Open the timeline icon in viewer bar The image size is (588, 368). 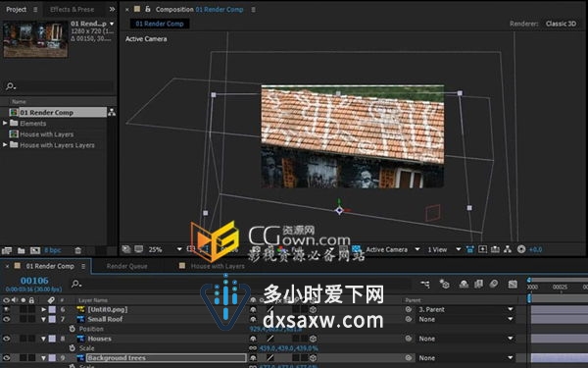(495, 249)
